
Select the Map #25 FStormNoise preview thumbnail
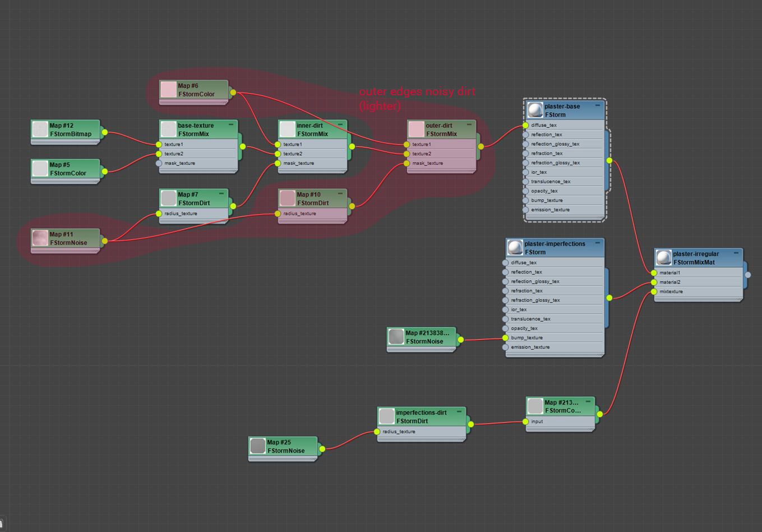tap(257, 446)
